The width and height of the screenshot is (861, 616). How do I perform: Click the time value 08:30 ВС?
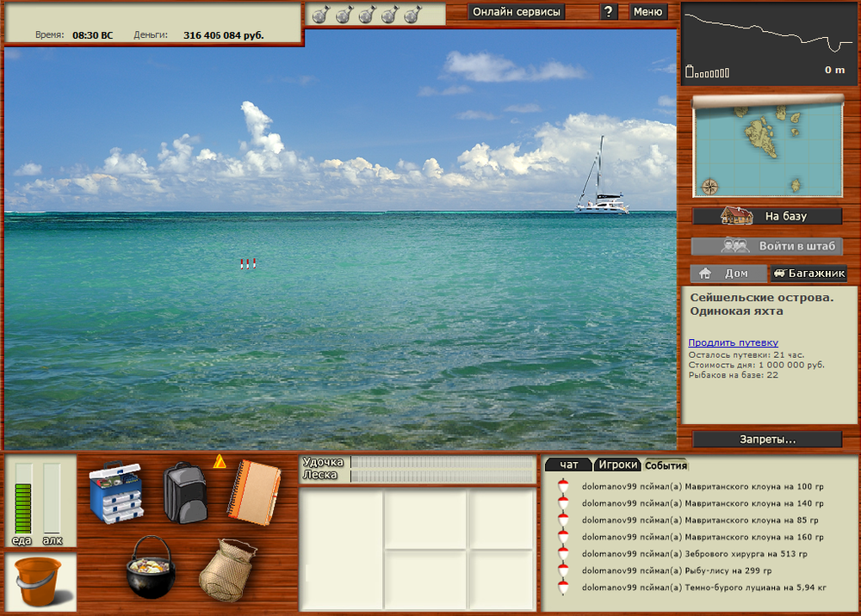click(x=92, y=35)
